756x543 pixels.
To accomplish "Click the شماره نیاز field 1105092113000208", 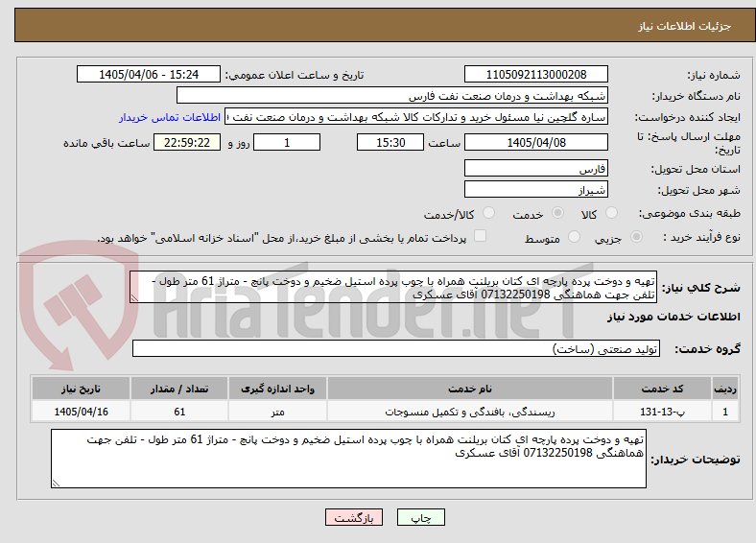I will [x=535, y=74].
